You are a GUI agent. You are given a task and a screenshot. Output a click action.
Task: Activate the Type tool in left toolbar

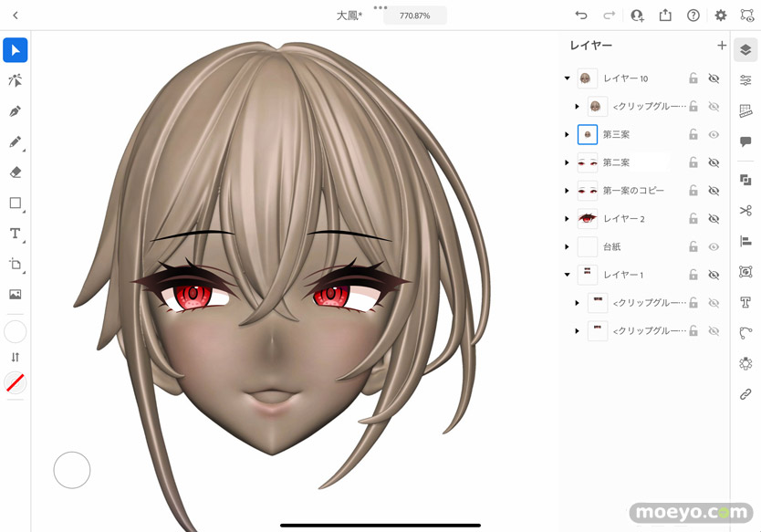pyautogui.click(x=16, y=234)
